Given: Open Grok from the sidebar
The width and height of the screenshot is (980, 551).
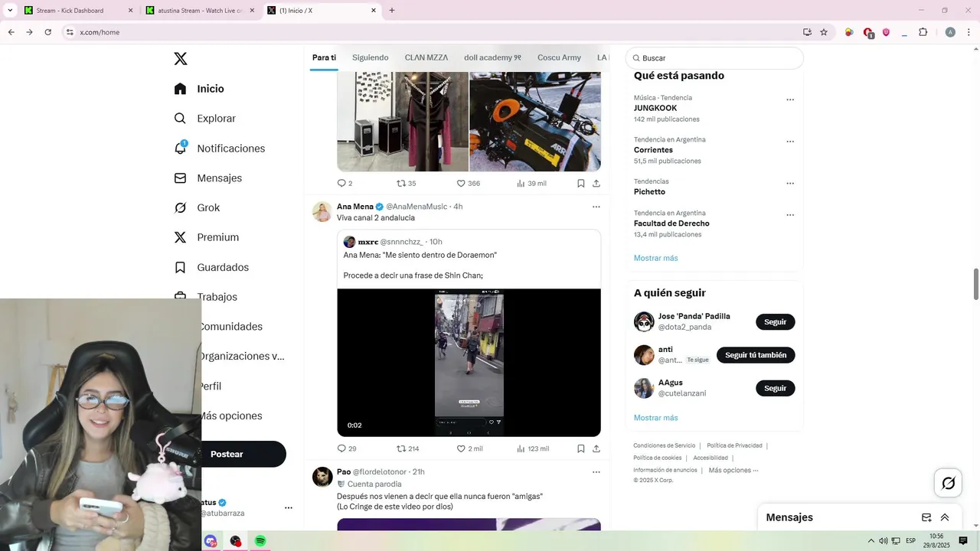Looking at the screenshot, I should click(197, 208).
